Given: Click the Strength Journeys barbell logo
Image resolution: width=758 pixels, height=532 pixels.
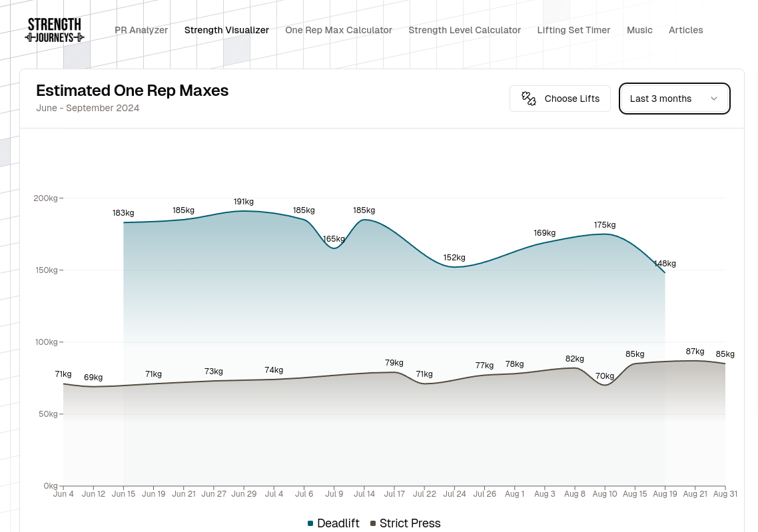Looking at the screenshot, I should 54,29.
